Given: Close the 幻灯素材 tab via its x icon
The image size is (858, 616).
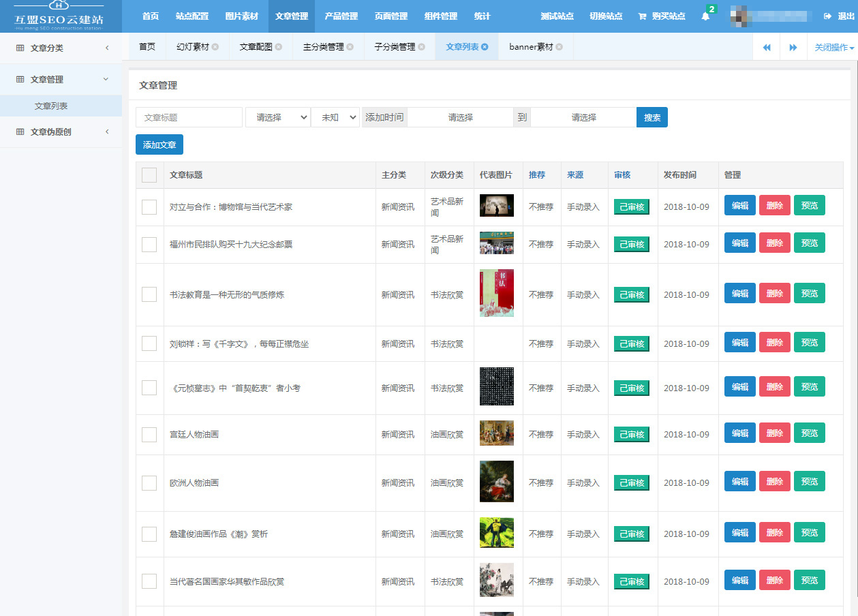Looking at the screenshot, I should pyautogui.click(x=215, y=47).
